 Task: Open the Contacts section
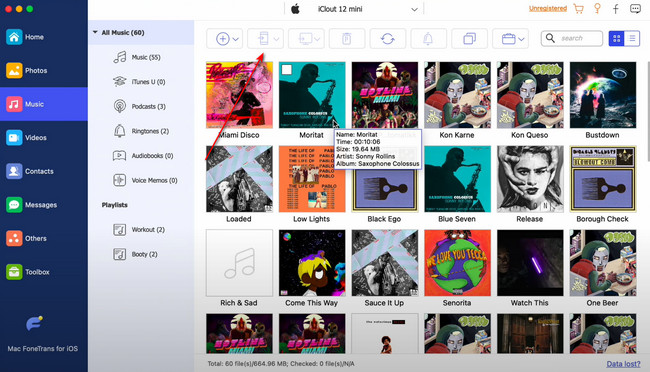[44, 171]
